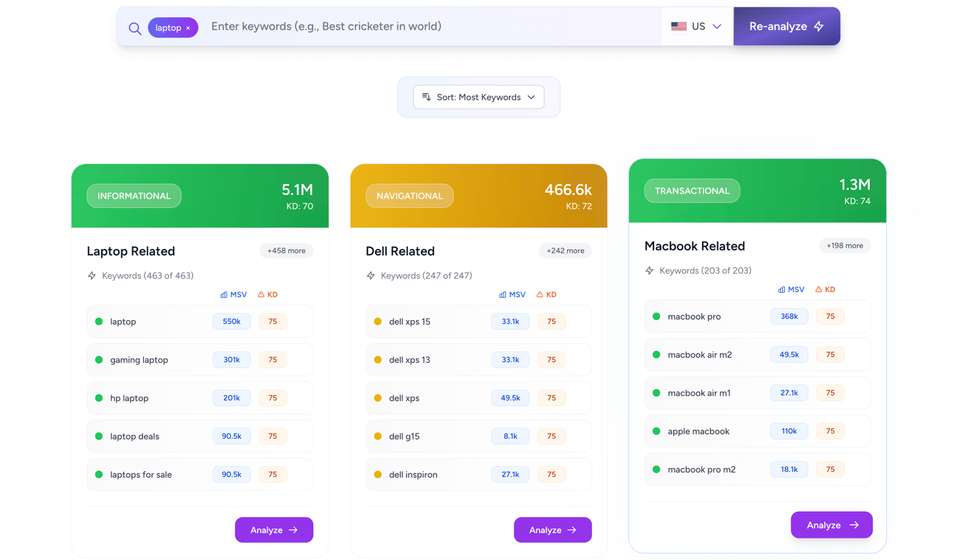Expand +198 more in Macbook Related
The height and width of the screenshot is (560, 954).
pyautogui.click(x=844, y=246)
